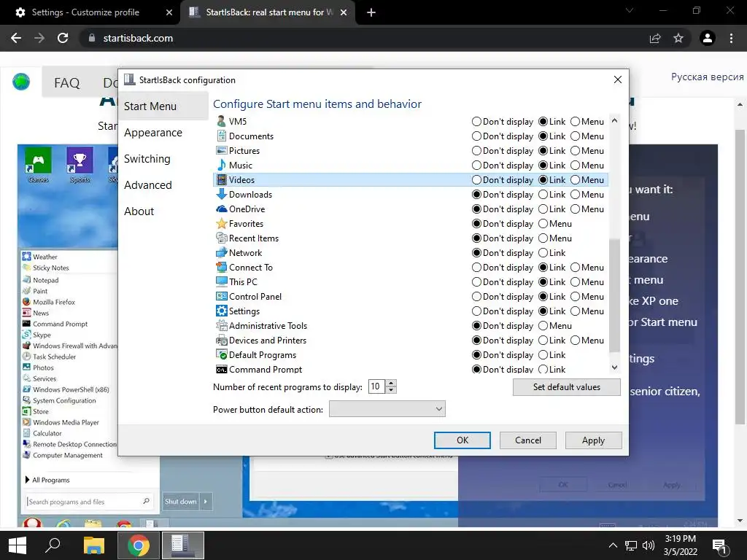
Task: Click the Recent Items icon
Action: pyautogui.click(x=221, y=238)
